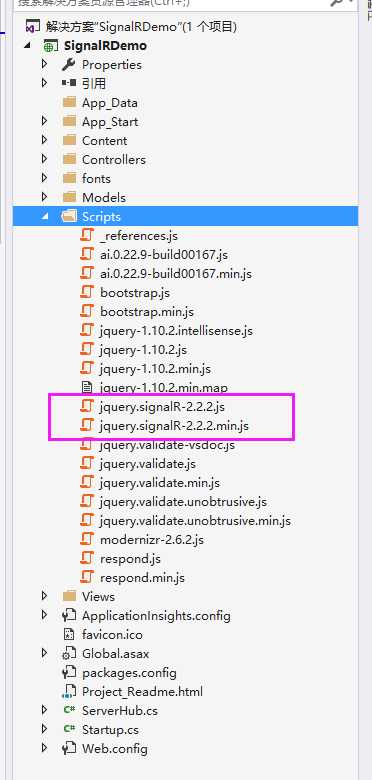Click the favicon.ico image file icon
Viewport: 372px width, 780px height.
(x=69, y=634)
